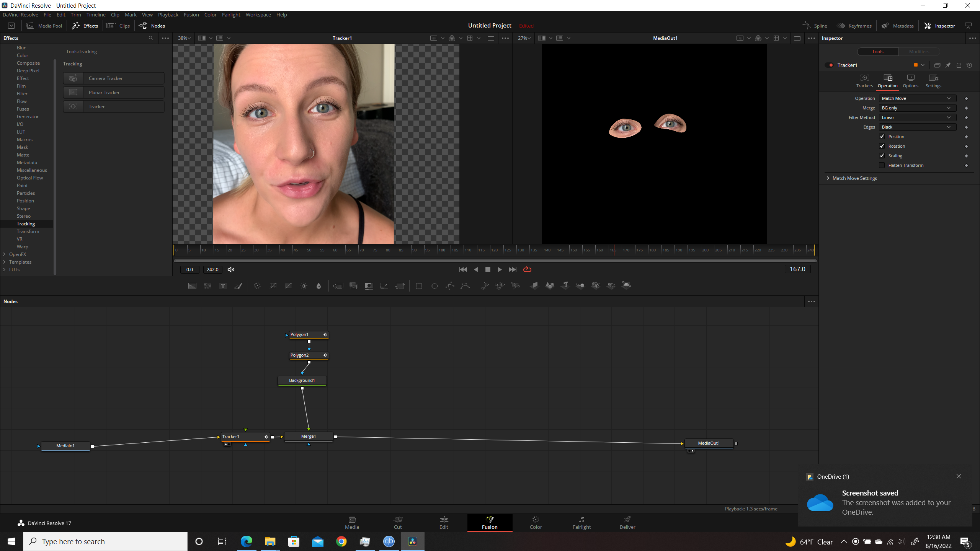Select the Background tool in Fusion toolbar

pos(192,286)
